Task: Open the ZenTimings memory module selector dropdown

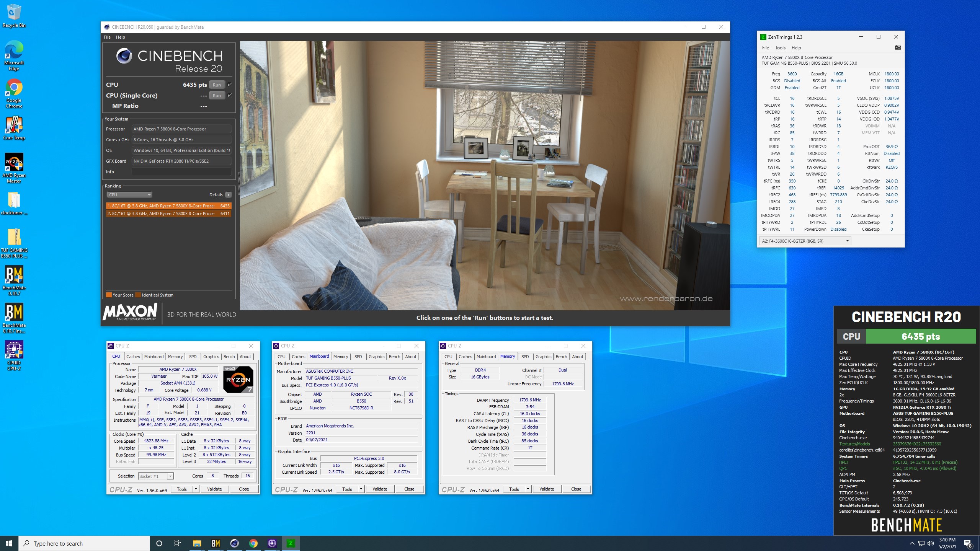Action: (805, 241)
